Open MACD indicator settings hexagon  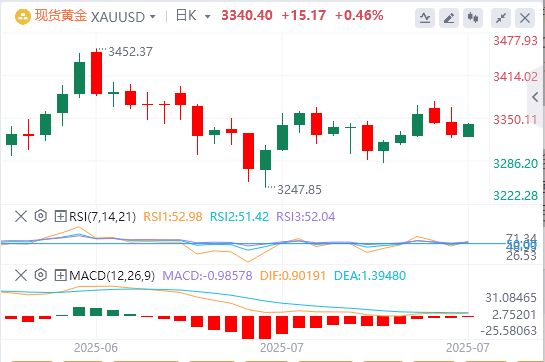click(x=41, y=275)
